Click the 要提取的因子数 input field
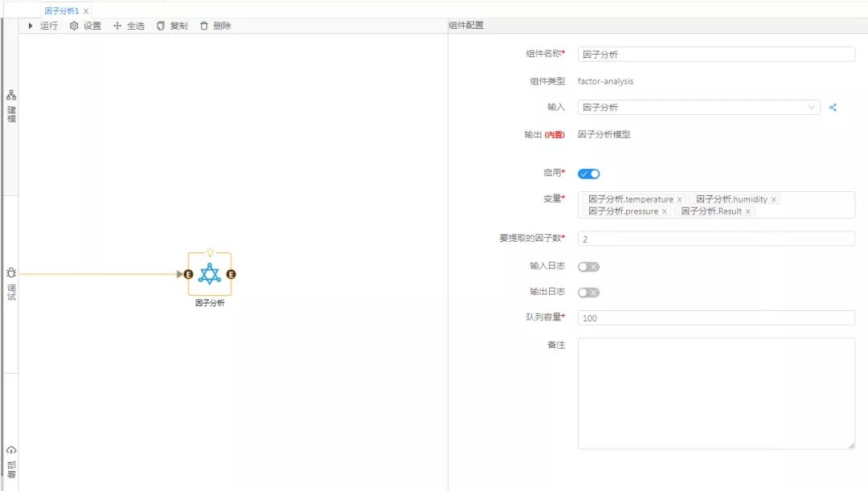Screen dimensions: 868x491 (x=715, y=239)
